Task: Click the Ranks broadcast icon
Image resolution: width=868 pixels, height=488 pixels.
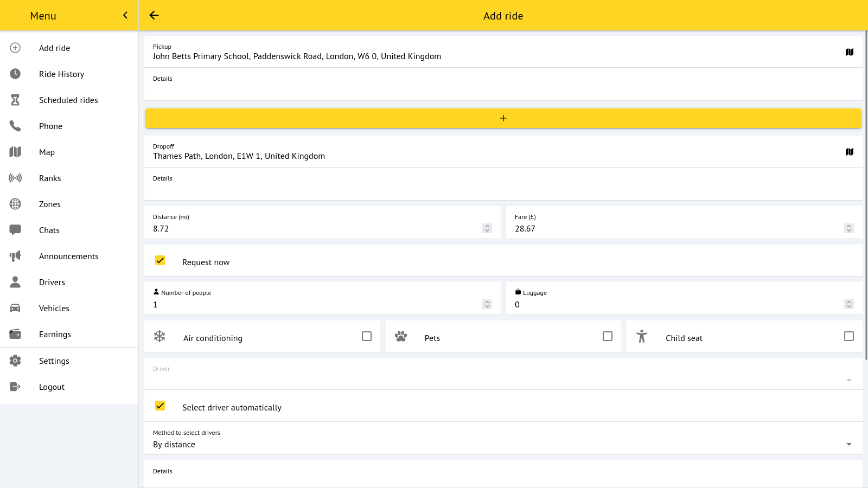Action: [15, 178]
